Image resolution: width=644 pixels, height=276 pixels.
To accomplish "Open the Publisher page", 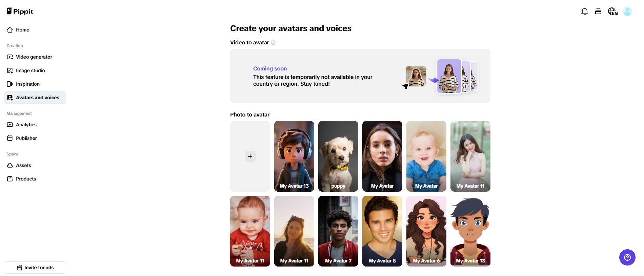I will pos(26,138).
